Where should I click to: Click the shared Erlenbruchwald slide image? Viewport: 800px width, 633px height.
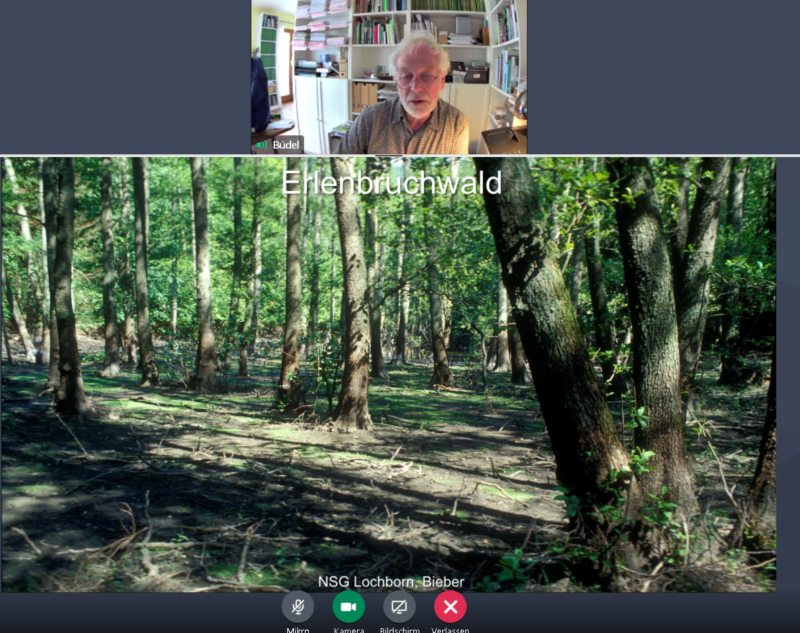[x=388, y=374]
